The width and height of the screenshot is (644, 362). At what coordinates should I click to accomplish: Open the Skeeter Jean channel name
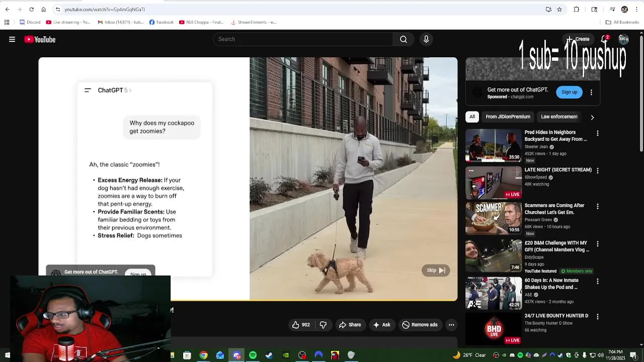tap(536, 147)
